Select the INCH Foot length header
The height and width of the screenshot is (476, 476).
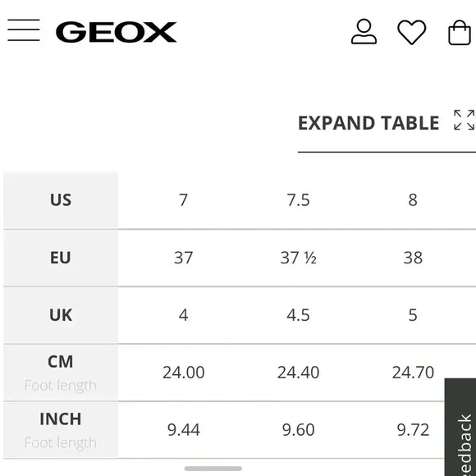pyautogui.click(x=61, y=430)
